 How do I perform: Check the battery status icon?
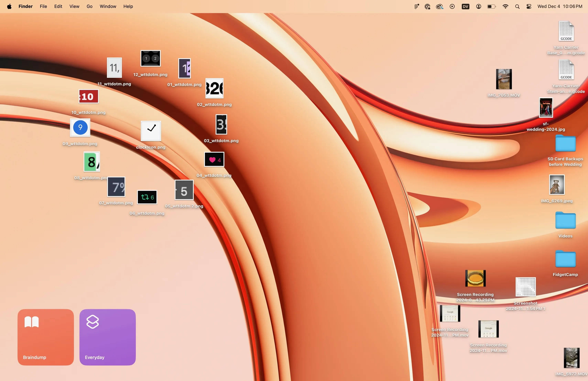[x=491, y=6]
